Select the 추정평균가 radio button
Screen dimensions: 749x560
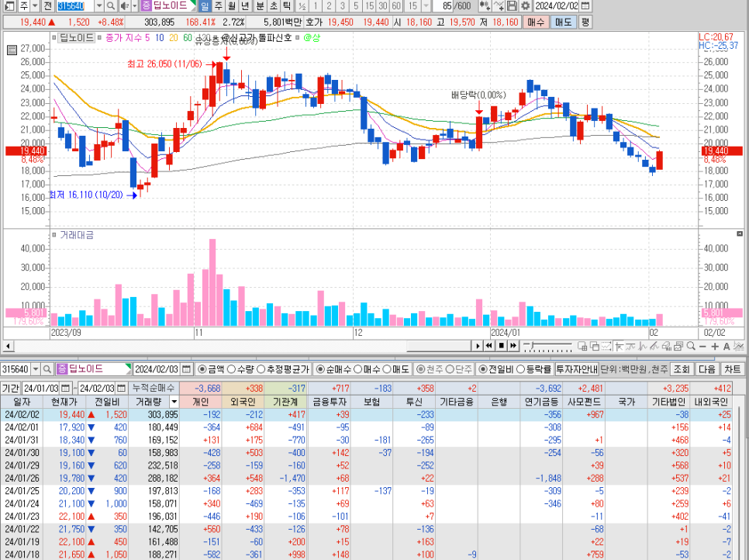pyautogui.click(x=261, y=369)
